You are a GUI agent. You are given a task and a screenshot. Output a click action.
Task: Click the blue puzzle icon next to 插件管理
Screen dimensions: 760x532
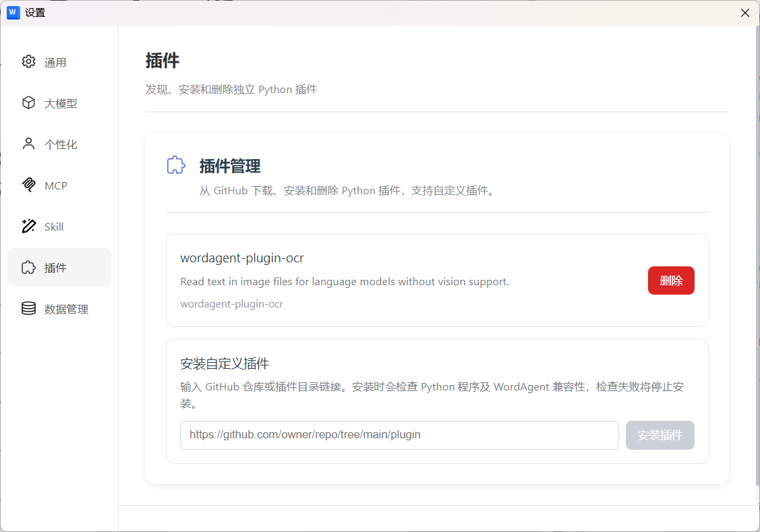point(176,165)
